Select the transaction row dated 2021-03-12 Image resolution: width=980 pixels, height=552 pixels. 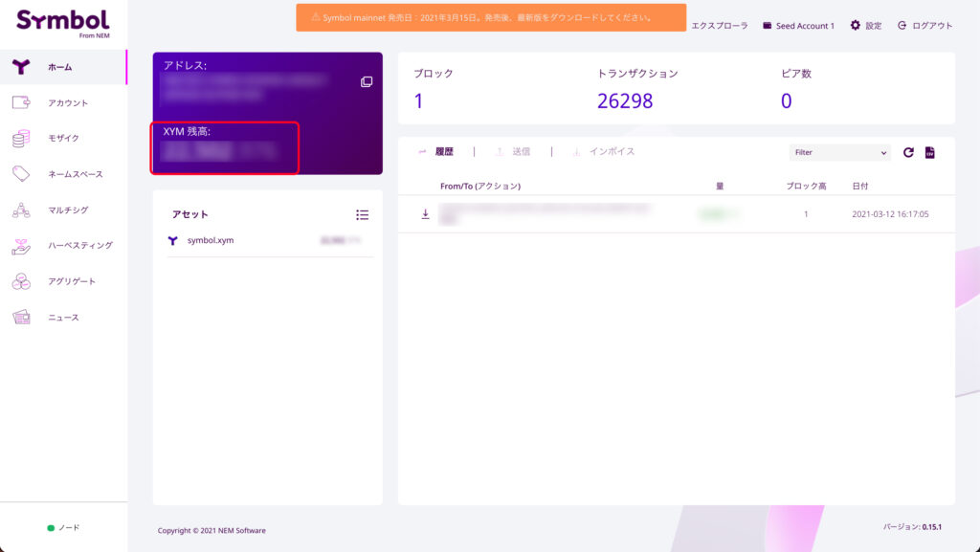676,214
